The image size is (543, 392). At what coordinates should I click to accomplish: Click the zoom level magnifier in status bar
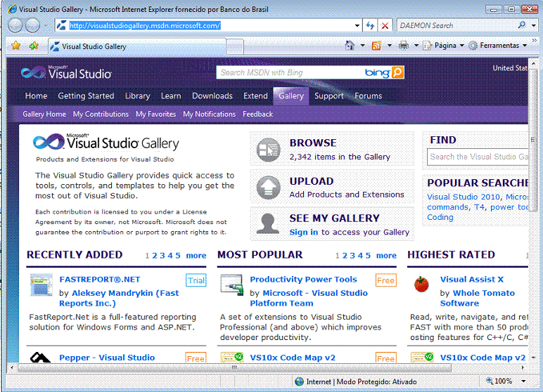(x=490, y=381)
